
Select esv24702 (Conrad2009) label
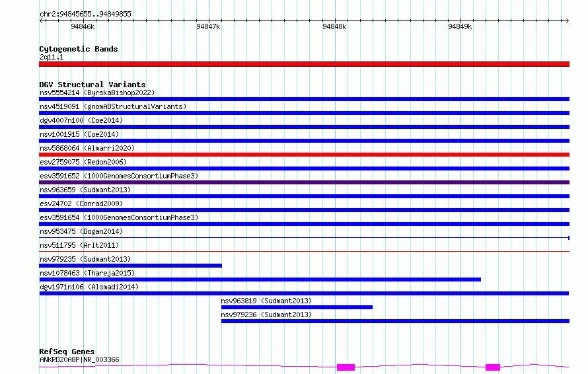pyautogui.click(x=81, y=204)
